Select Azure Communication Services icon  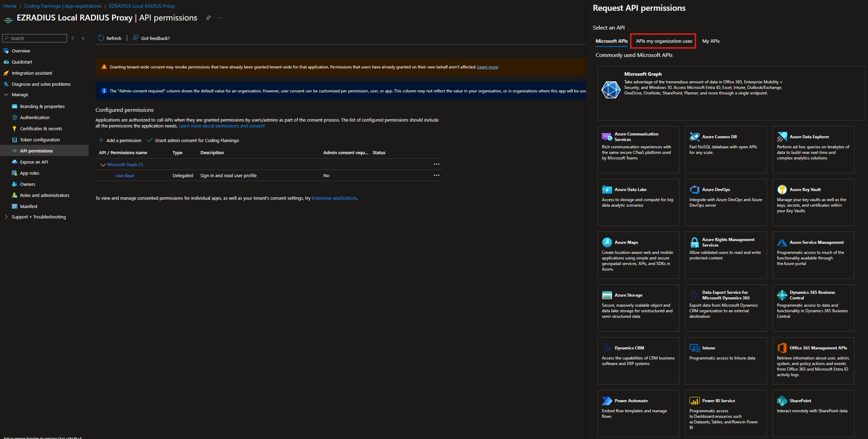coord(607,137)
